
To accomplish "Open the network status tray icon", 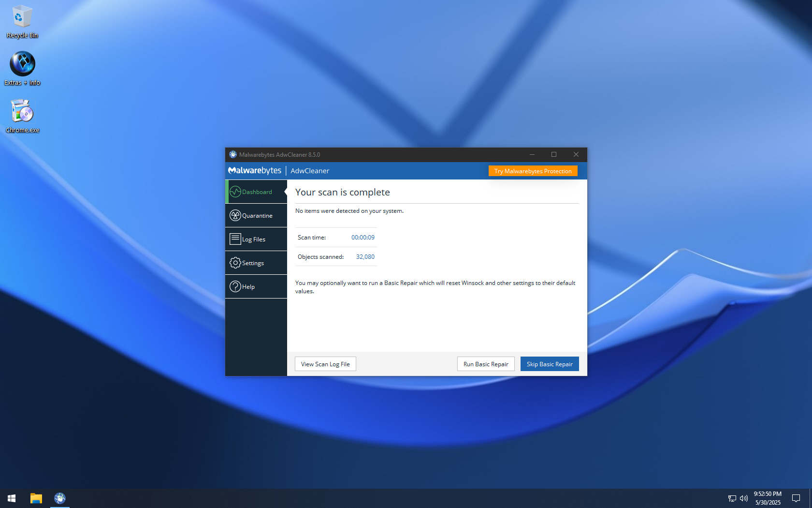I will [732, 498].
